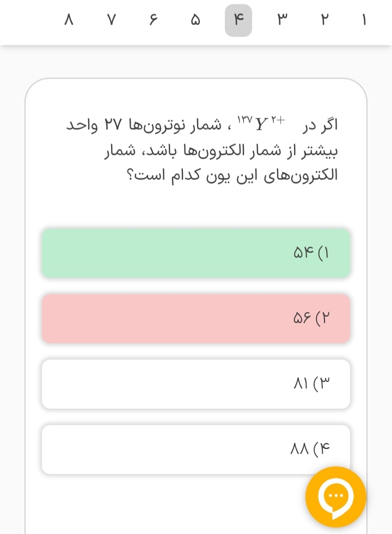Open the orange chat support bubble
This screenshot has width=392, height=534.
(x=335, y=496)
